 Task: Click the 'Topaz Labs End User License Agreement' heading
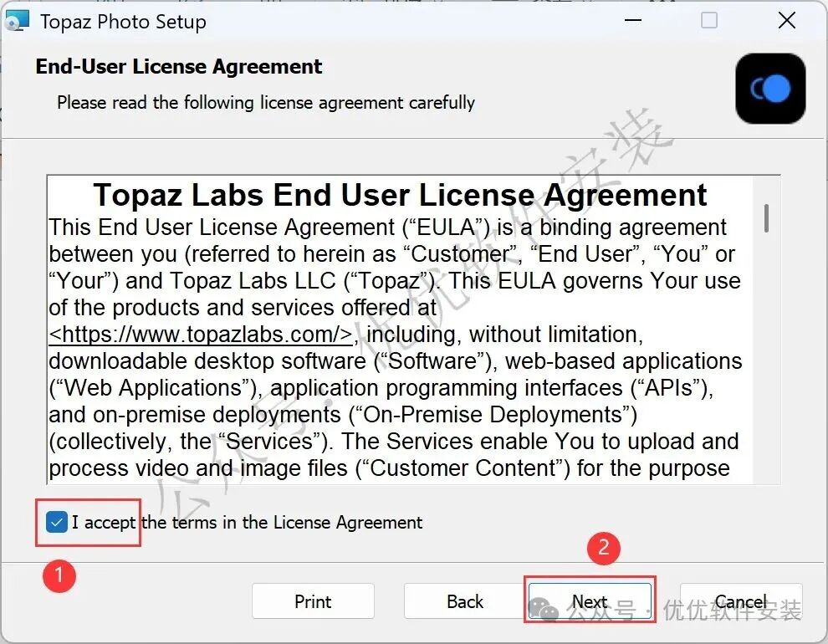(x=400, y=195)
